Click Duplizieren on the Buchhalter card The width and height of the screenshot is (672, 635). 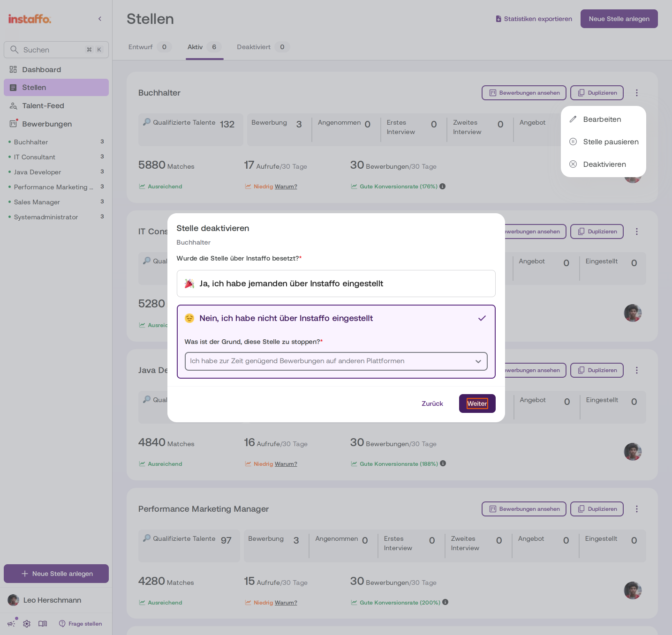(597, 93)
